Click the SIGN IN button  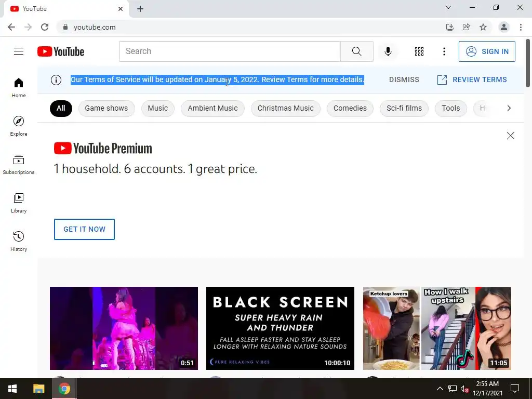coord(486,51)
